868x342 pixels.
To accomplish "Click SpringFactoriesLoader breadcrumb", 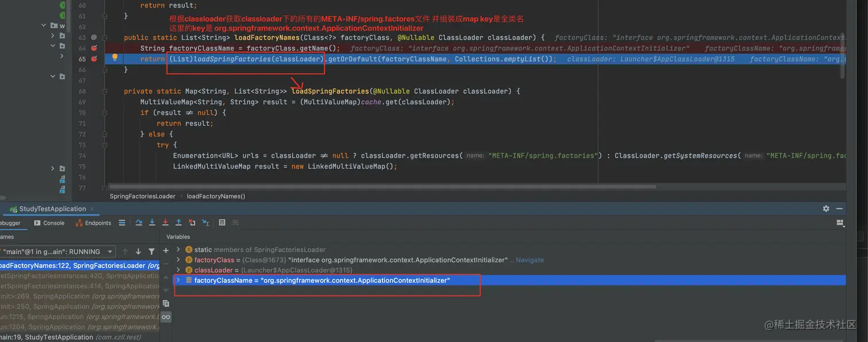I will pyautogui.click(x=142, y=196).
